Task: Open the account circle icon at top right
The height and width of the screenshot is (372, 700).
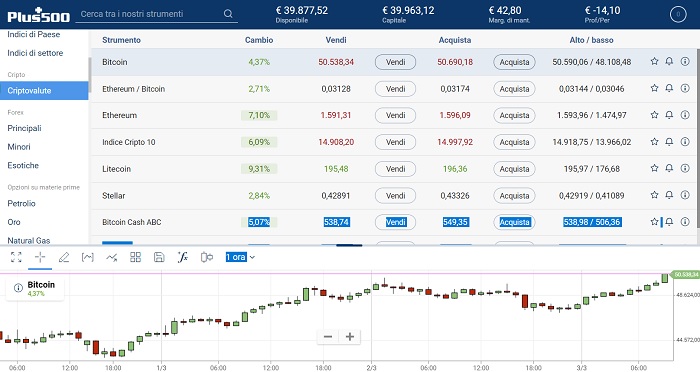Action: [x=678, y=14]
